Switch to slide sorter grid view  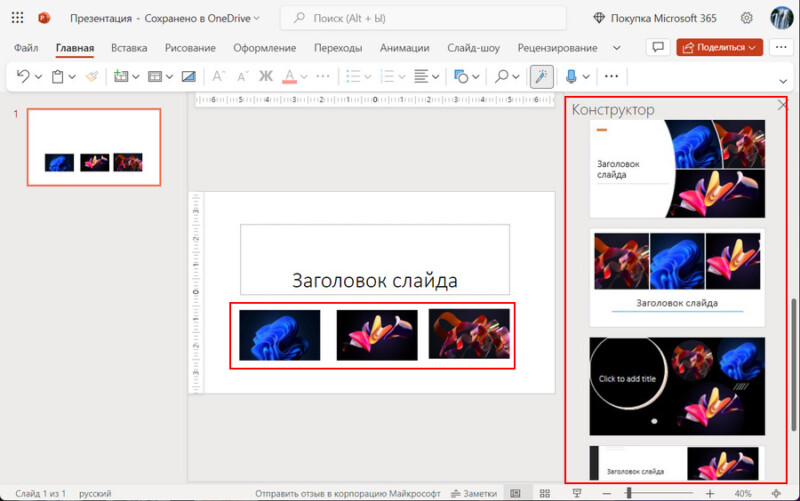coord(545,493)
